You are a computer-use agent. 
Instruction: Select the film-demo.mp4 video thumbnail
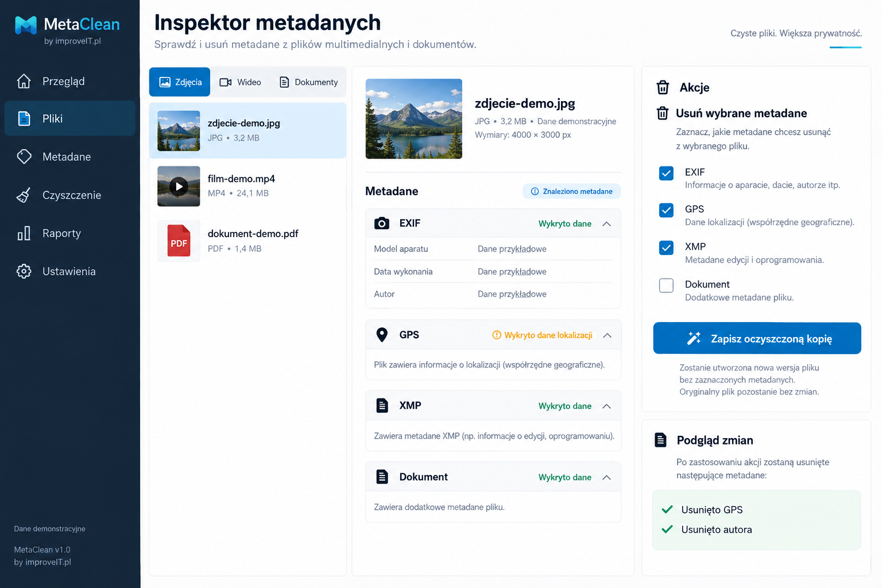179,186
